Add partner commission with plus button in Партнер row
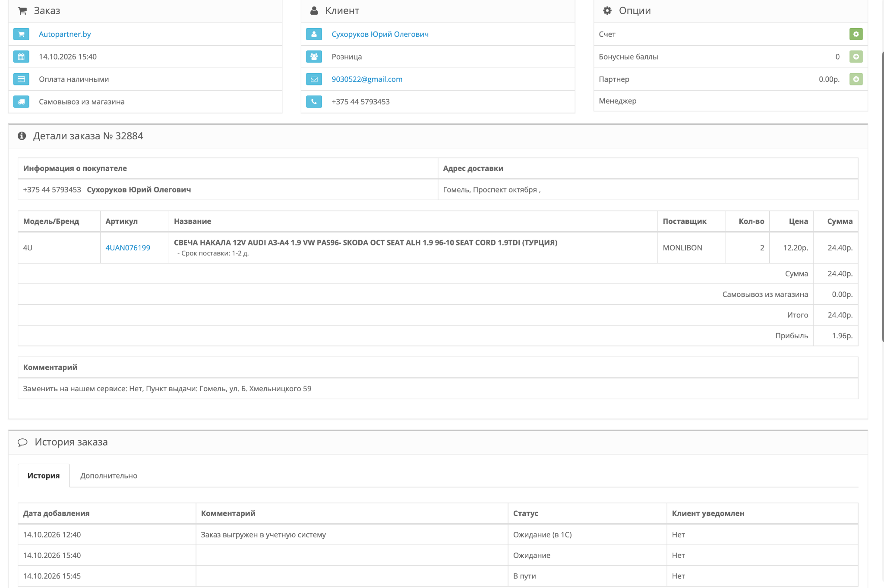The image size is (884, 588). click(x=856, y=79)
